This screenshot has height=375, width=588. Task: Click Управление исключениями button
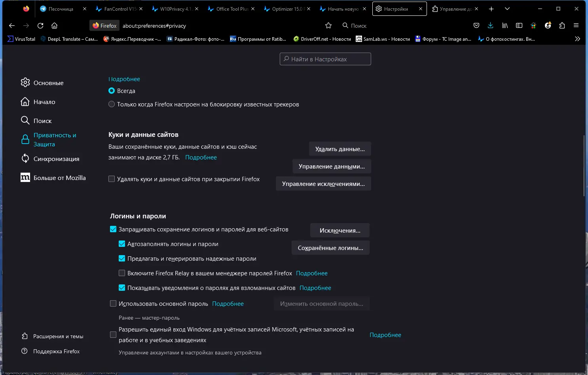click(323, 184)
